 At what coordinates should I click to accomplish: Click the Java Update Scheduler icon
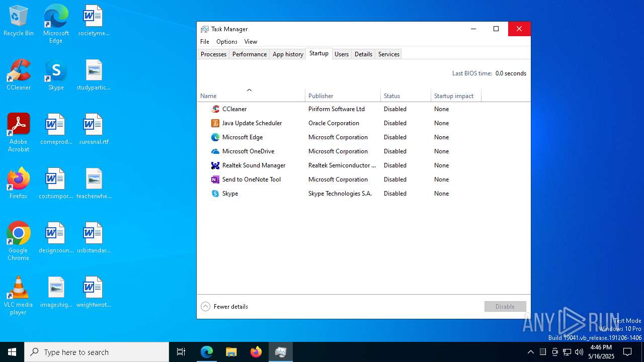(215, 123)
